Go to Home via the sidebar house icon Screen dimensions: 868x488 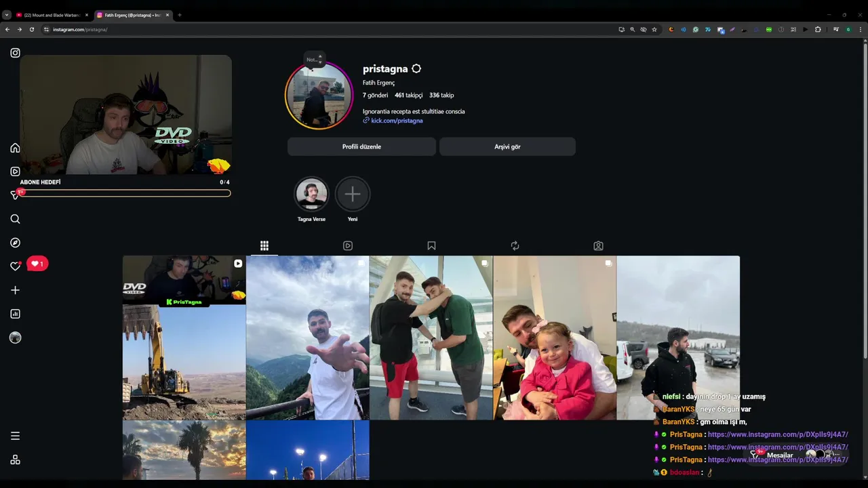pyautogui.click(x=15, y=148)
